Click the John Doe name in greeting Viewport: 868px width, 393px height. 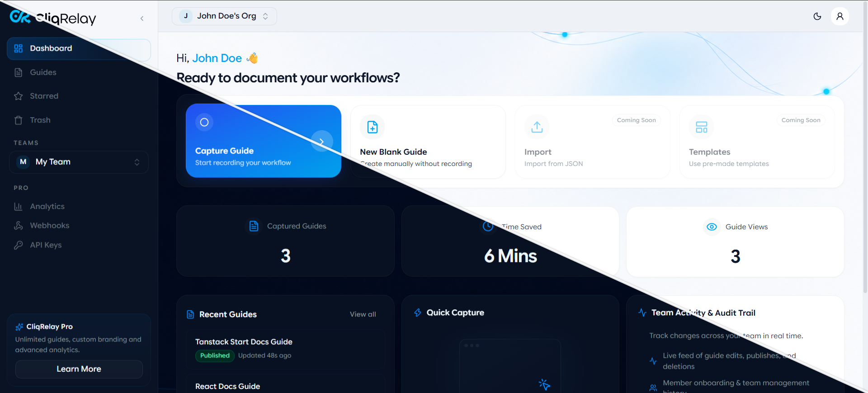(217, 58)
